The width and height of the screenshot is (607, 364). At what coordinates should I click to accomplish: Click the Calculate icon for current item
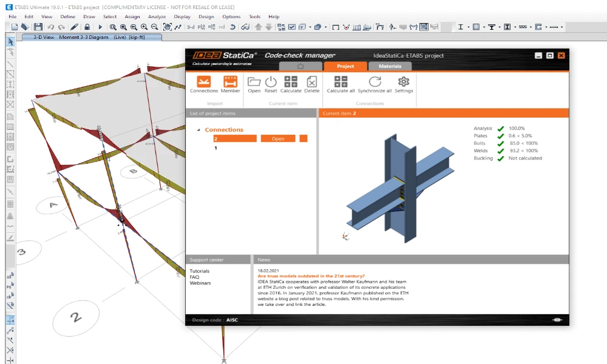[x=290, y=82]
